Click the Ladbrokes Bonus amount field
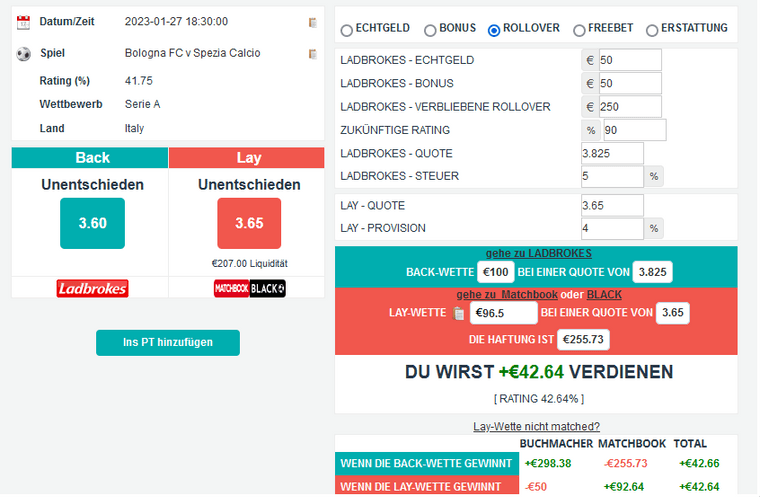 coord(631,83)
